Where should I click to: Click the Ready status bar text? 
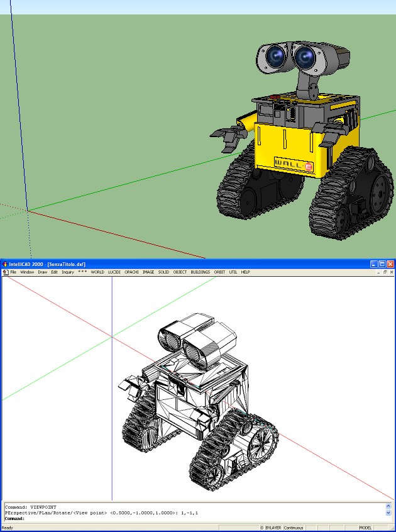click(x=7, y=528)
